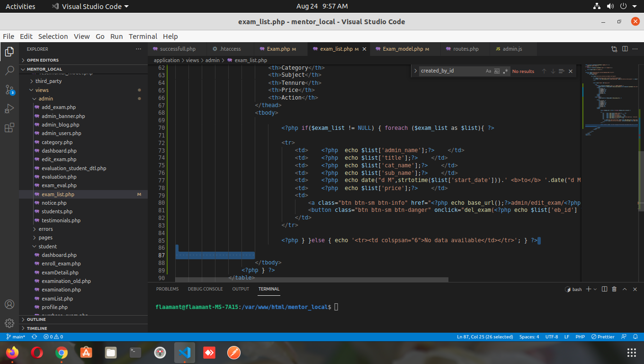This screenshot has width=644, height=364.
Task: Click the main* git branch indicator
Action: pyautogui.click(x=16, y=337)
